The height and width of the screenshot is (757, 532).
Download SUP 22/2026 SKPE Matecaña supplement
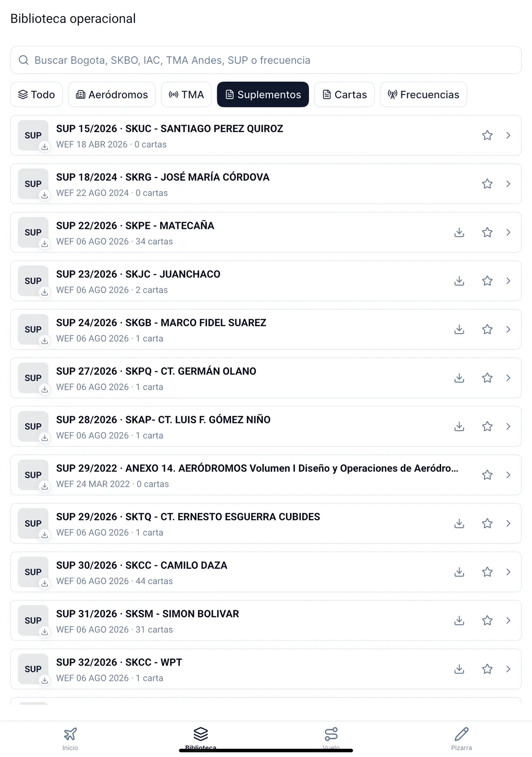(459, 232)
